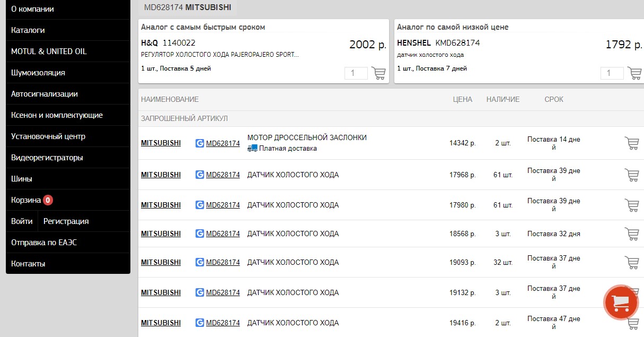This screenshot has width=644, height=337.
Task: Click quantity field for H&Q analog
Action: (356, 73)
